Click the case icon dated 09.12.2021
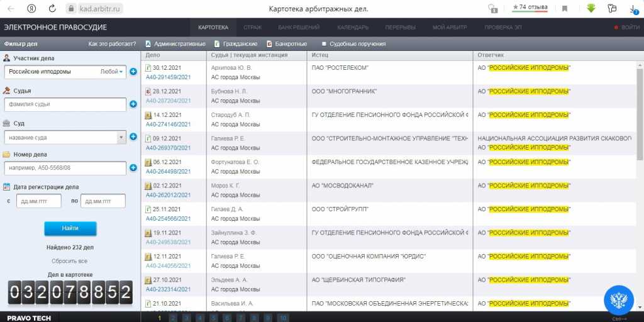Image resolution: width=644 pixels, height=322 pixels. (x=148, y=139)
